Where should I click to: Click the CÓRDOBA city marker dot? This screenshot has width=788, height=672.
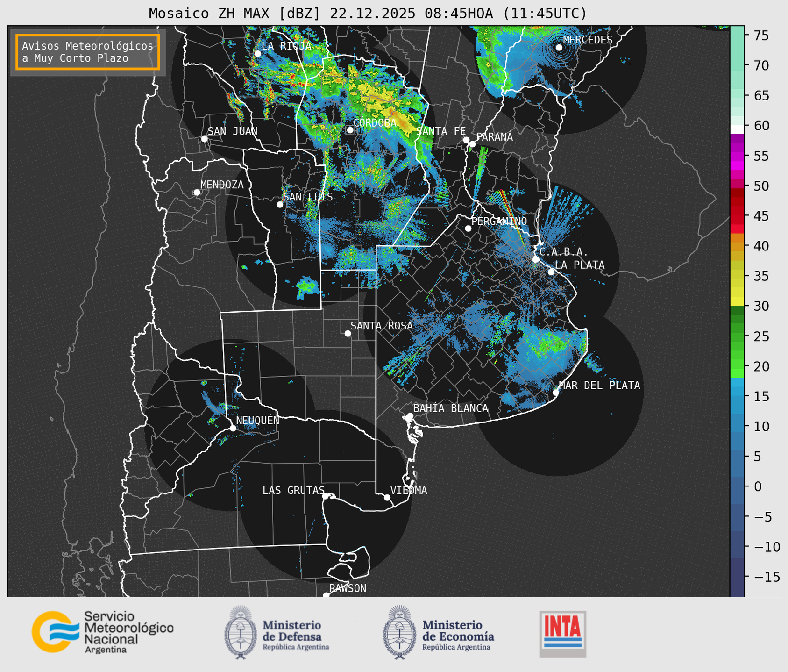[350, 130]
